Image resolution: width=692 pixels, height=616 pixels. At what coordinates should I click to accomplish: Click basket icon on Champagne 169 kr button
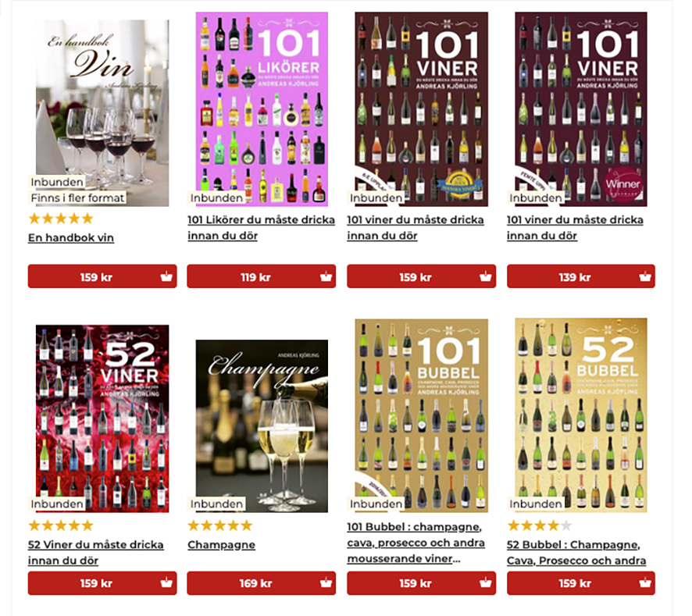[326, 583]
